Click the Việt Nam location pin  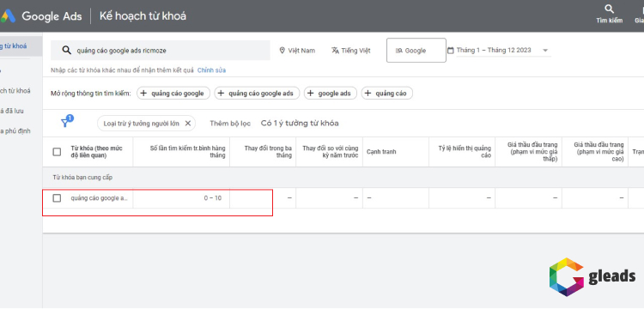283,51
